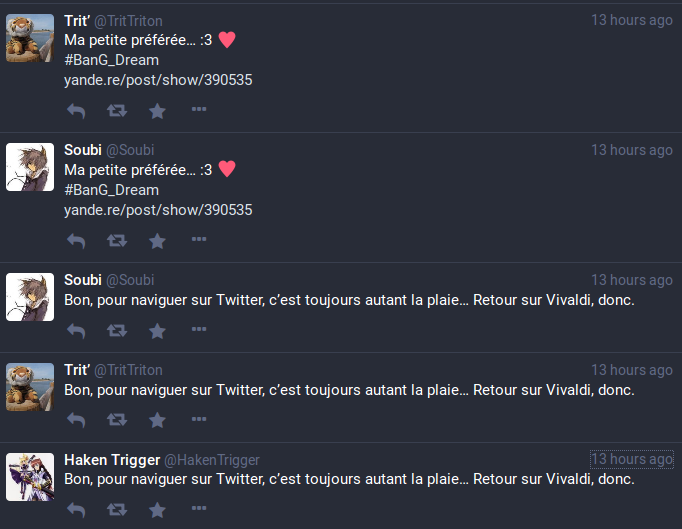The image size is (682, 529).
Task: Favourite Trit' BanG_Dream post
Action: pos(157,111)
